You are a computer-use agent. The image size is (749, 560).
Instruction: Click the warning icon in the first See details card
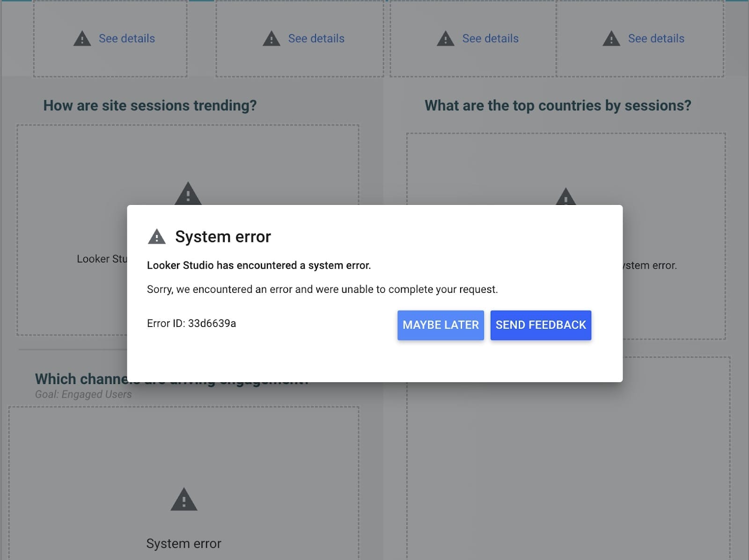(x=81, y=38)
